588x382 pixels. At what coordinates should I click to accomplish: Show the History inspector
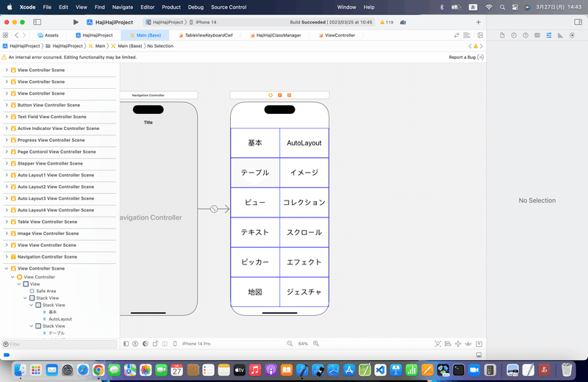pos(514,35)
